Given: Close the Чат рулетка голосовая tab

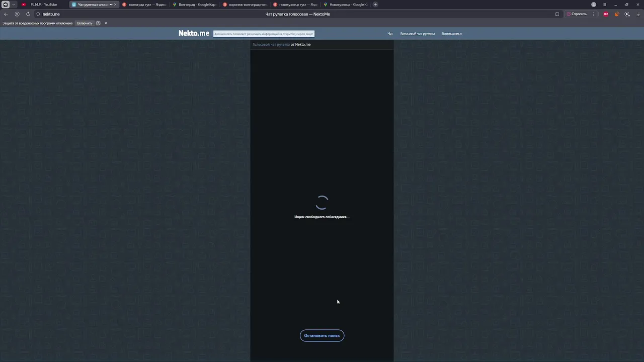Looking at the screenshot, I should click(x=115, y=5).
